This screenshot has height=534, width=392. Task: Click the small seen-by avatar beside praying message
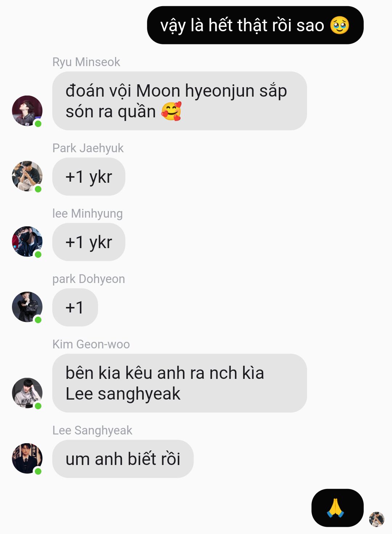(376, 519)
